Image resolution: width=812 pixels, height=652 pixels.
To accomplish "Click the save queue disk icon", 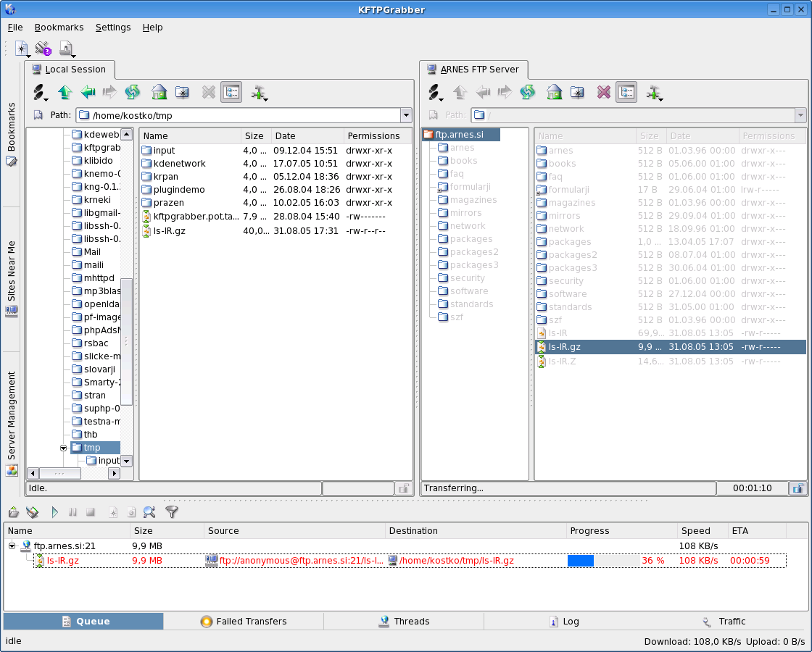I will click(32, 512).
